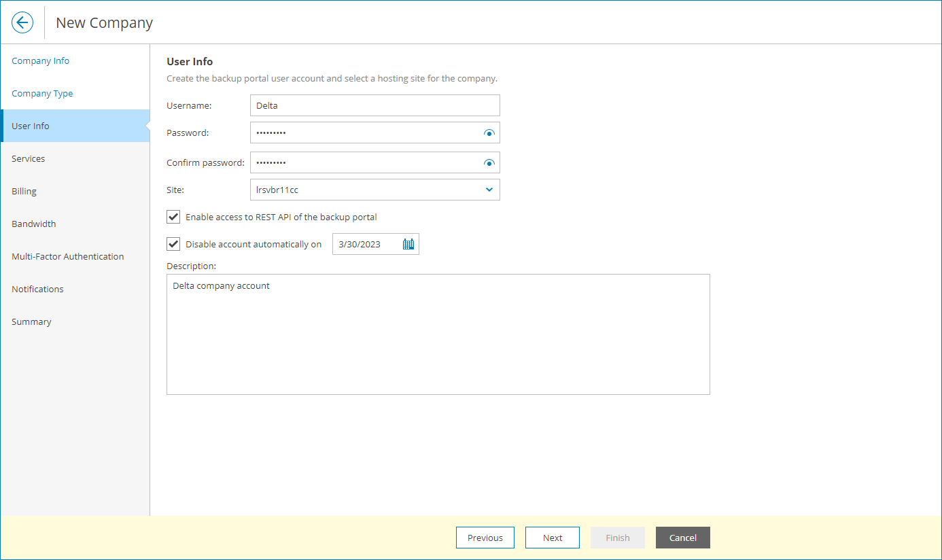The image size is (942, 560).
Task: Enable access to REST API of backup portal
Action: pyautogui.click(x=173, y=217)
